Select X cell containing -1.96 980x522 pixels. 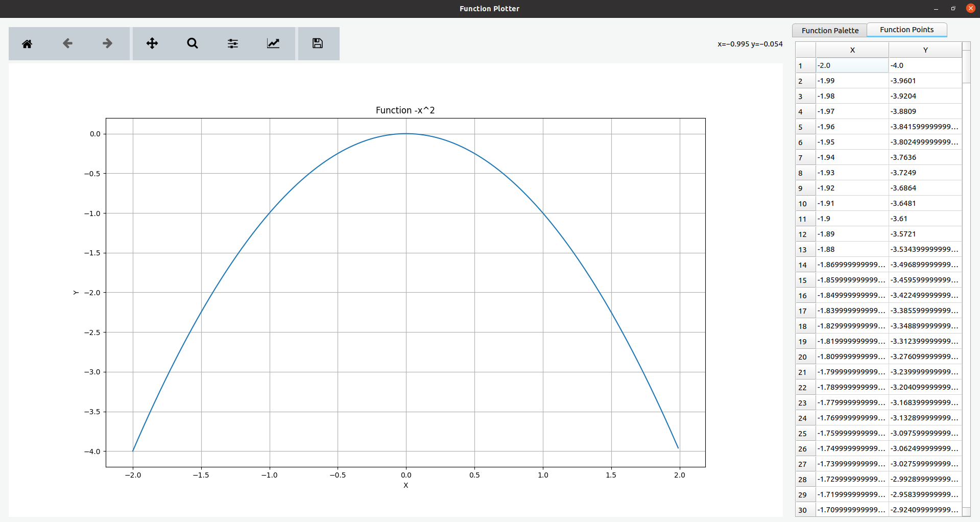(852, 127)
